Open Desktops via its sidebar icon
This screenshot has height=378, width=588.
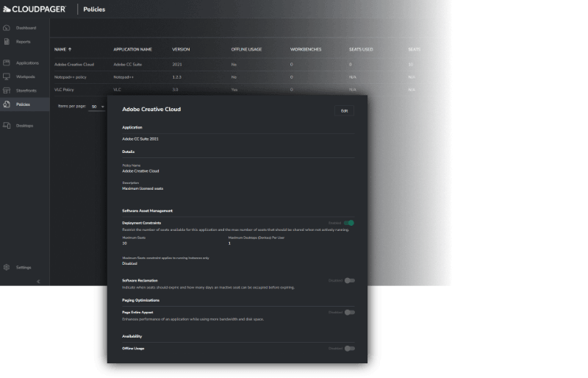[x=7, y=125]
